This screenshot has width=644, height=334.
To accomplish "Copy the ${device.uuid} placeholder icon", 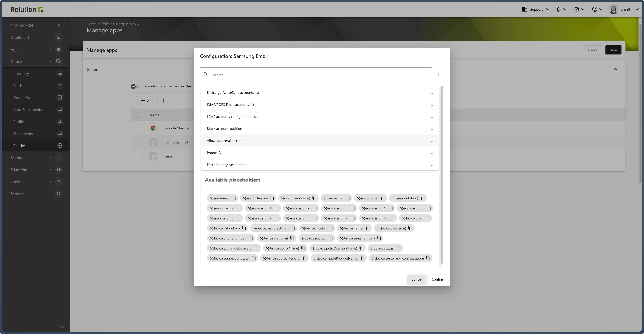I will (428, 218).
